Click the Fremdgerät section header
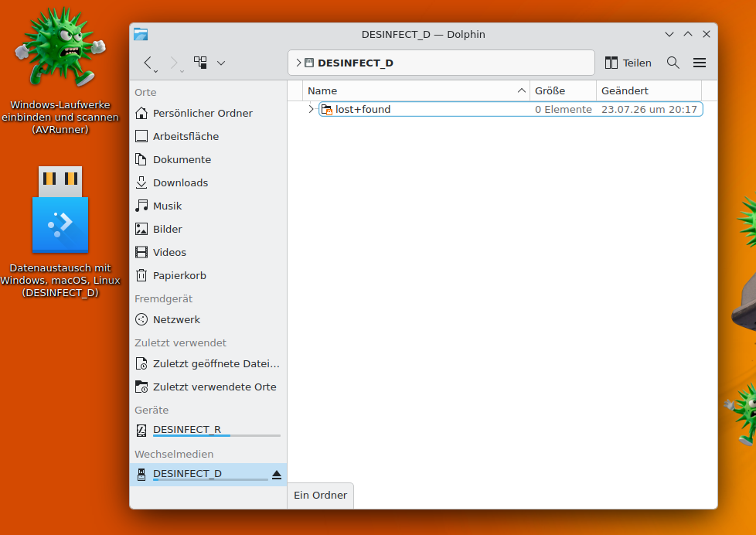This screenshot has height=535, width=756. point(163,298)
